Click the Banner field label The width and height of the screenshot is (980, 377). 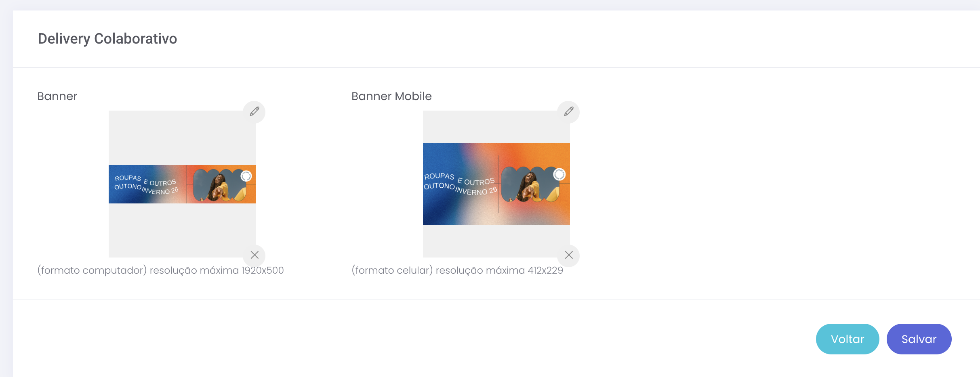tap(57, 96)
